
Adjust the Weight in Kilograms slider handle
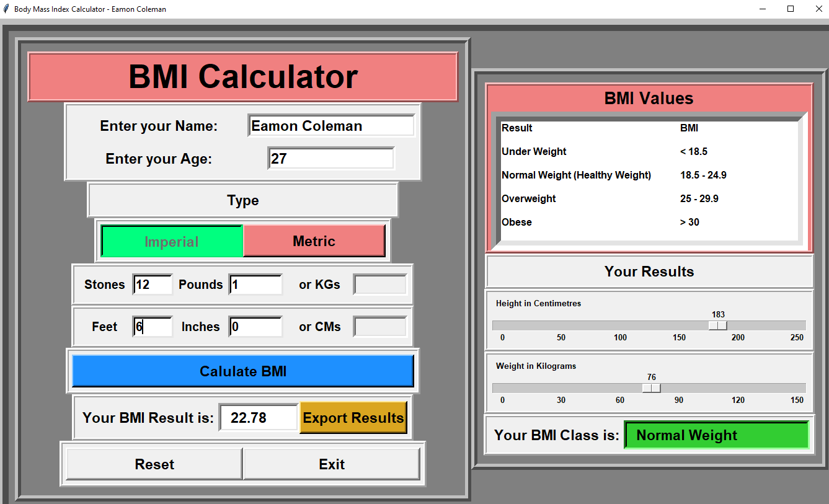click(652, 387)
